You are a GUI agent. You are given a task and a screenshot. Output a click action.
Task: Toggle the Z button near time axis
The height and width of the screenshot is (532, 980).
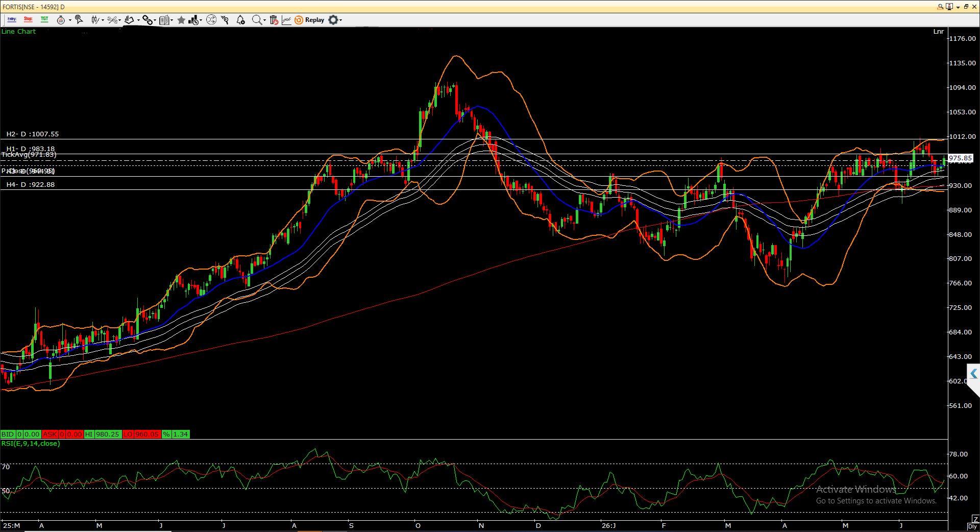tap(975, 519)
